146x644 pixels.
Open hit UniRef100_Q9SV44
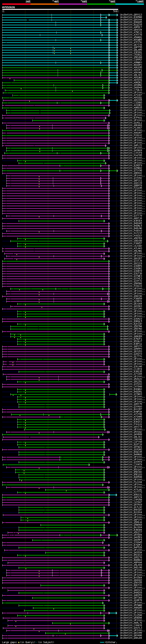[x=131, y=20]
